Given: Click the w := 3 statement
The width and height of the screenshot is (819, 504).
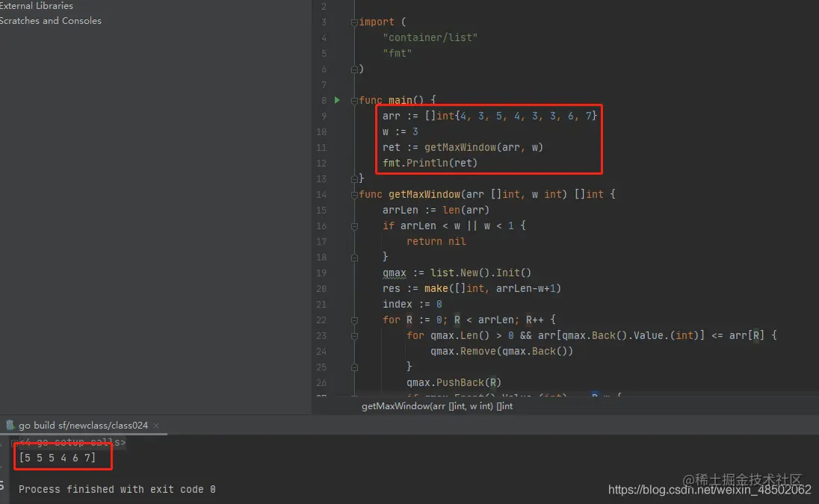Looking at the screenshot, I should pyautogui.click(x=400, y=131).
